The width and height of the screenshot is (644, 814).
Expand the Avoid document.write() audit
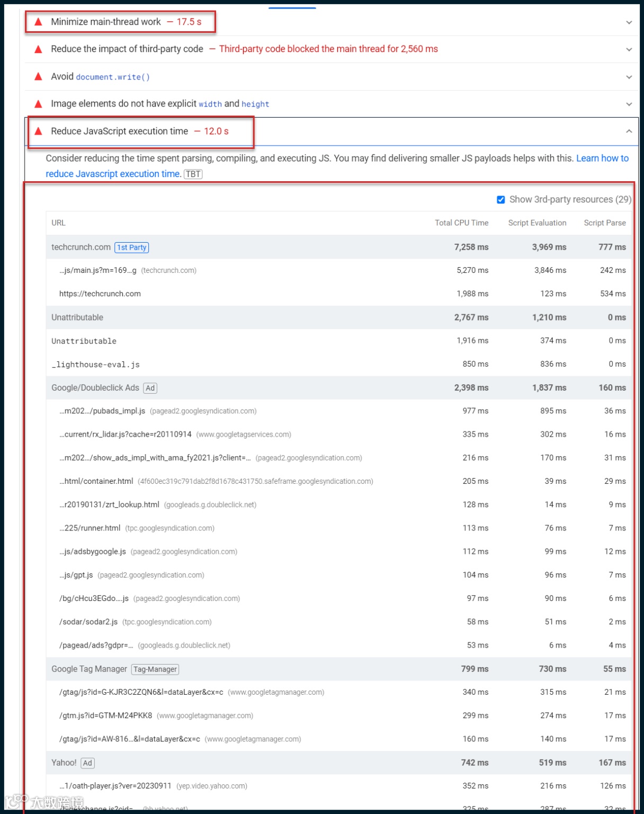tap(629, 77)
